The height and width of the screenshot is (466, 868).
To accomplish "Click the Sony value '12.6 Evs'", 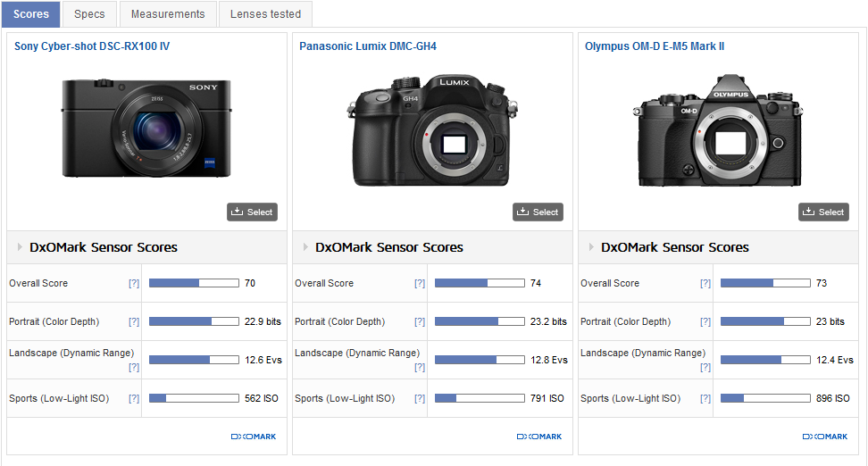I will pos(263,361).
